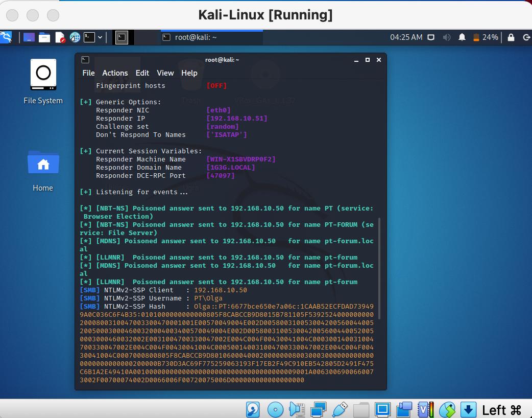Launch terminal emulator from the panel
The width and height of the screenshot is (532, 418).
point(89,37)
